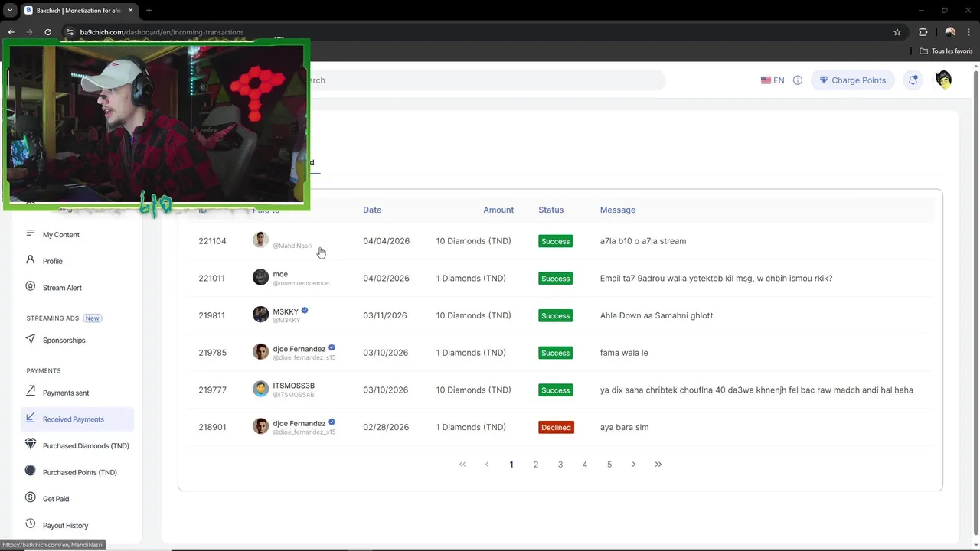
Task: Click the address bar URL
Action: 162,32
